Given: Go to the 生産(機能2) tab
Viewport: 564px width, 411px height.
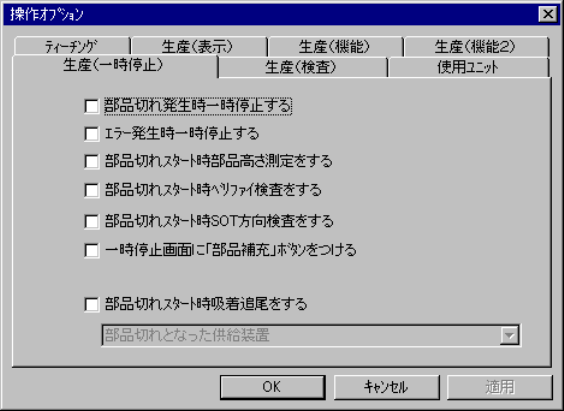Looking at the screenshot, I should (476, 46).
